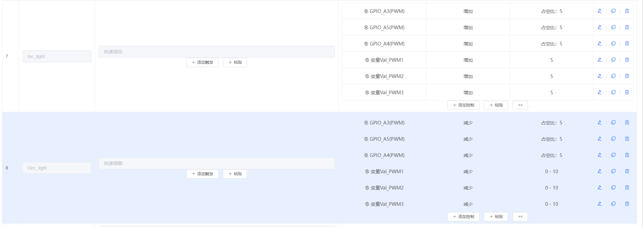Delete the 变量Val_PWM3 增加 control
Viewport: 644px width, 227px height.
pos(627,92)
